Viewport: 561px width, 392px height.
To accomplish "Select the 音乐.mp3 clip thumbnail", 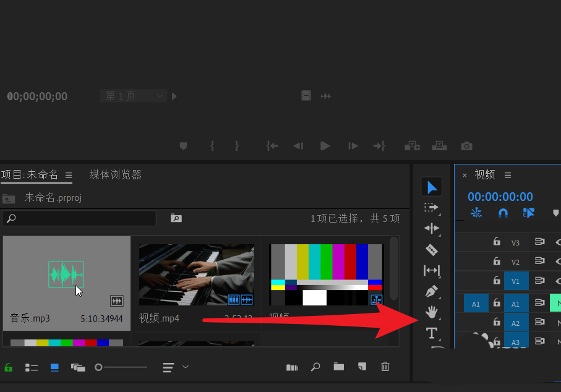I will pos(66,274).
